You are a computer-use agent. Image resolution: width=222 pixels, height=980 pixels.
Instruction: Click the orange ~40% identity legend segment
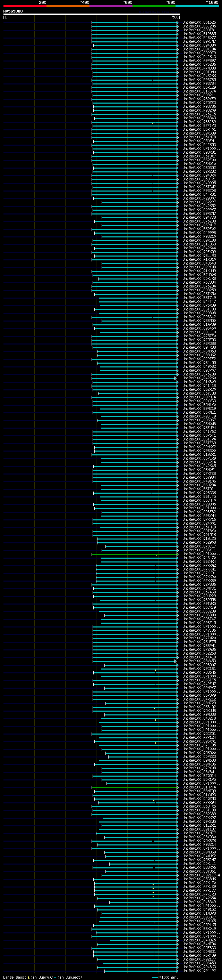[68, 7]
